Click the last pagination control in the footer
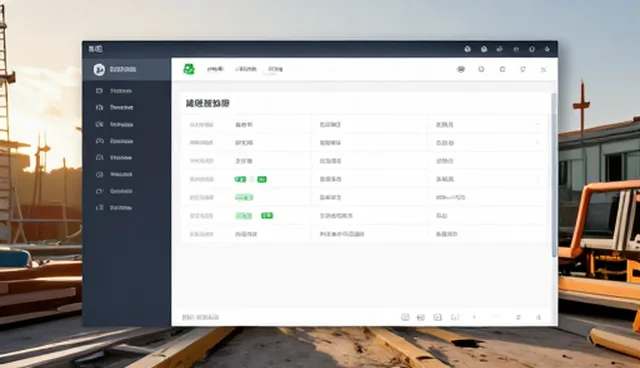Screen dimensions: 640x368 tap(538, 317)
